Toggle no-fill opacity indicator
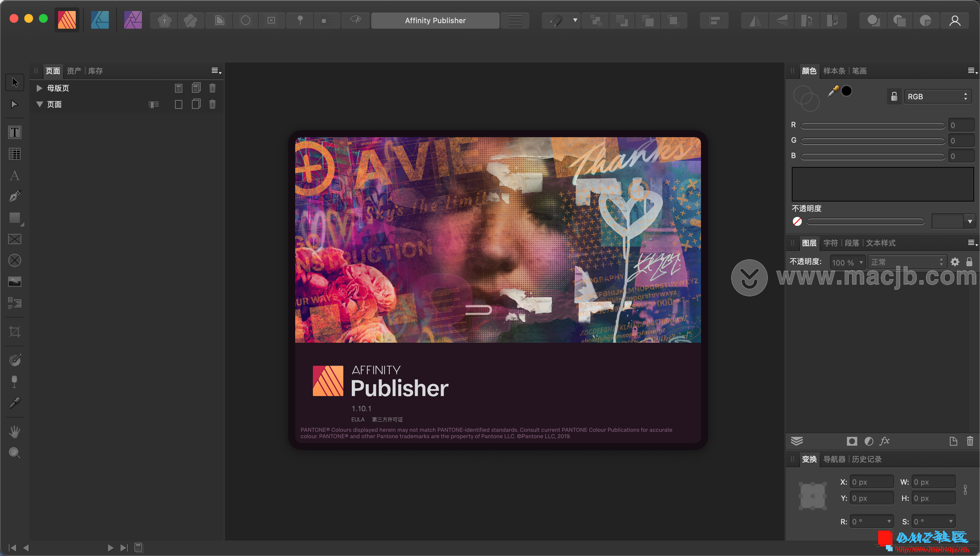 (x=797, y=221)
